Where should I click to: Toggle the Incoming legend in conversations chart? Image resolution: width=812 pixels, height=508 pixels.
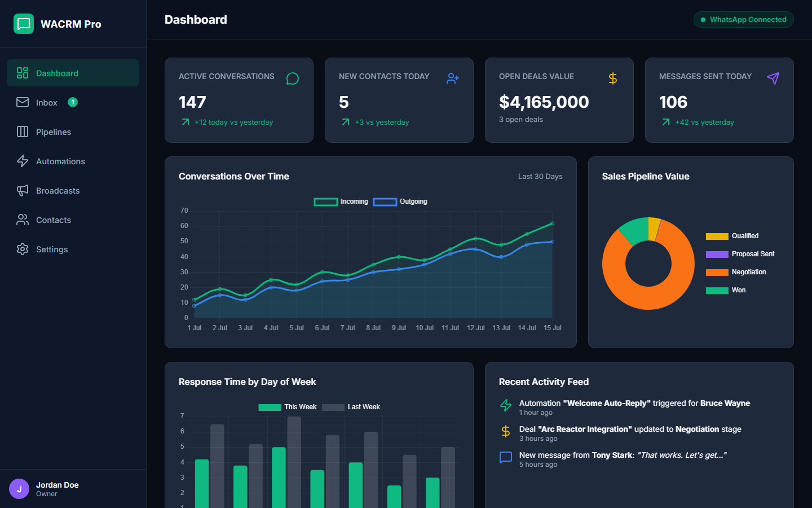tap(341, 202)
